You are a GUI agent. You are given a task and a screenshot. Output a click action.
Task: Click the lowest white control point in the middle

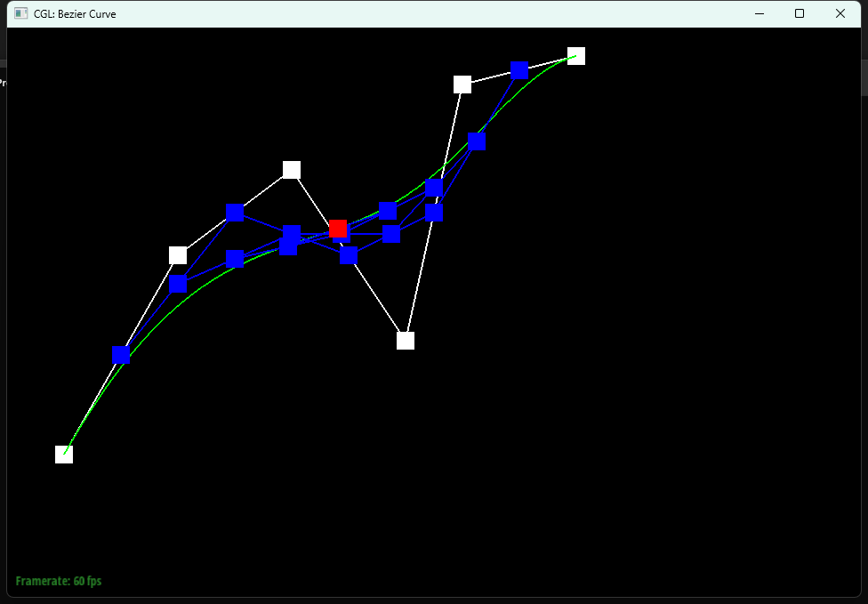tap(406, 341)
